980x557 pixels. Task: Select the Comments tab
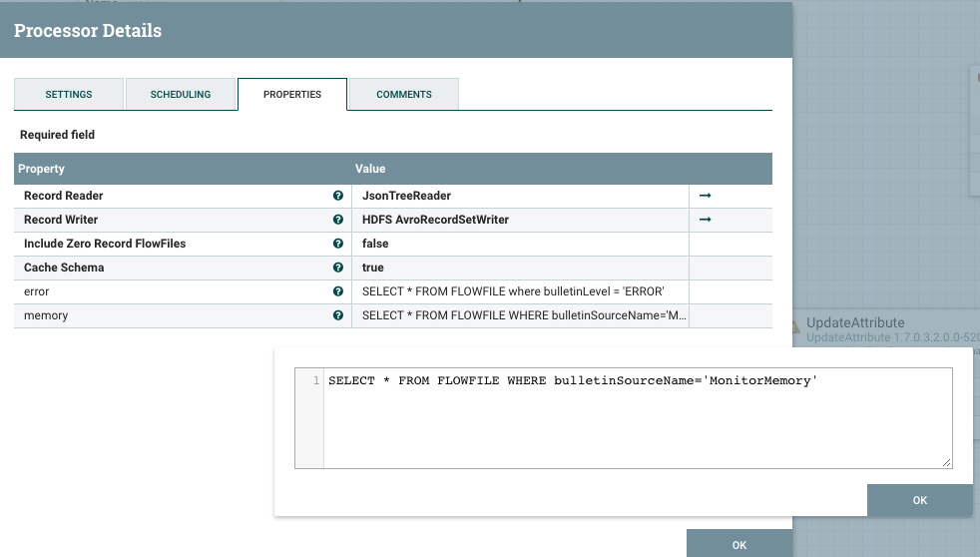coord(404,95)
